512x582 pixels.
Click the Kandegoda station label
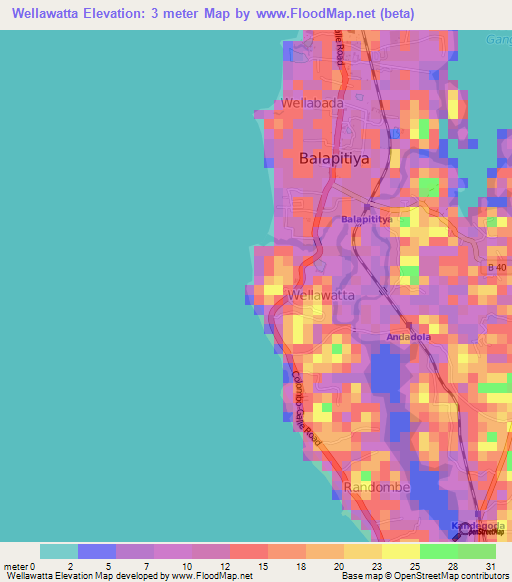(x=478, y=526)
